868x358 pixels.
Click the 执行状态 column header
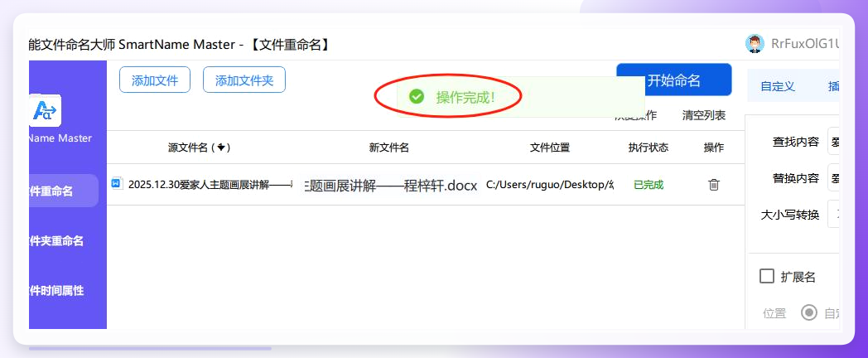tap(649, 148)
